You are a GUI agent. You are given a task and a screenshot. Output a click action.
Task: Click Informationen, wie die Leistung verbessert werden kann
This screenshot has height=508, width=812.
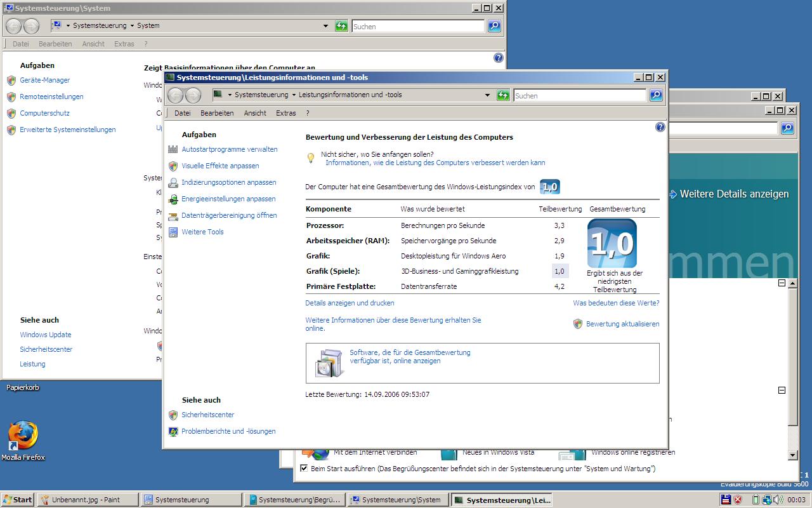pos(435,163)
